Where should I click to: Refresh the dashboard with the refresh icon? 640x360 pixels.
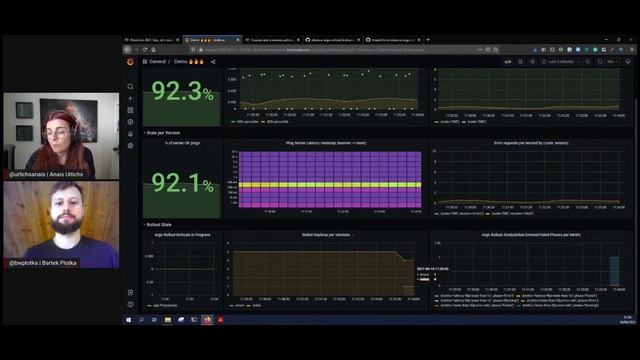[x=600, y=62]
